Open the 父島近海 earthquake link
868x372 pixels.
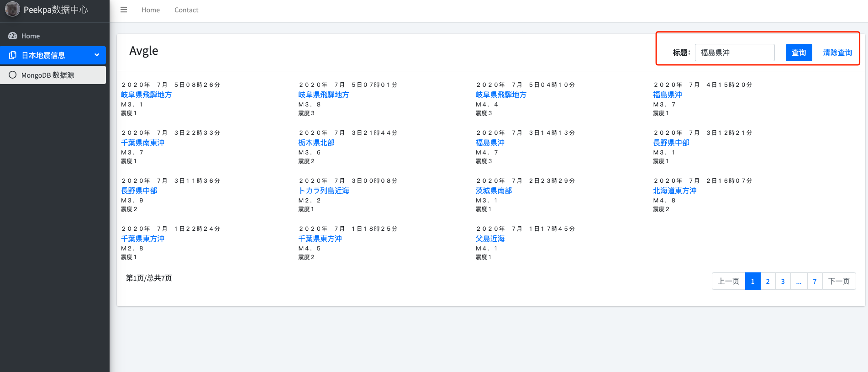(490, 239)
